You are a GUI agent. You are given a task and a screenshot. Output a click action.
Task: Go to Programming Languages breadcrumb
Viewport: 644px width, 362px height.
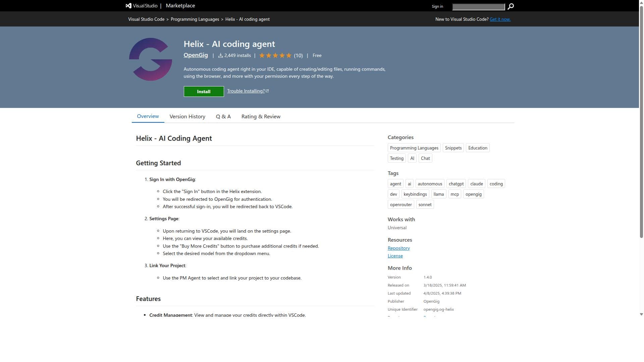click(x=195, y=19)
